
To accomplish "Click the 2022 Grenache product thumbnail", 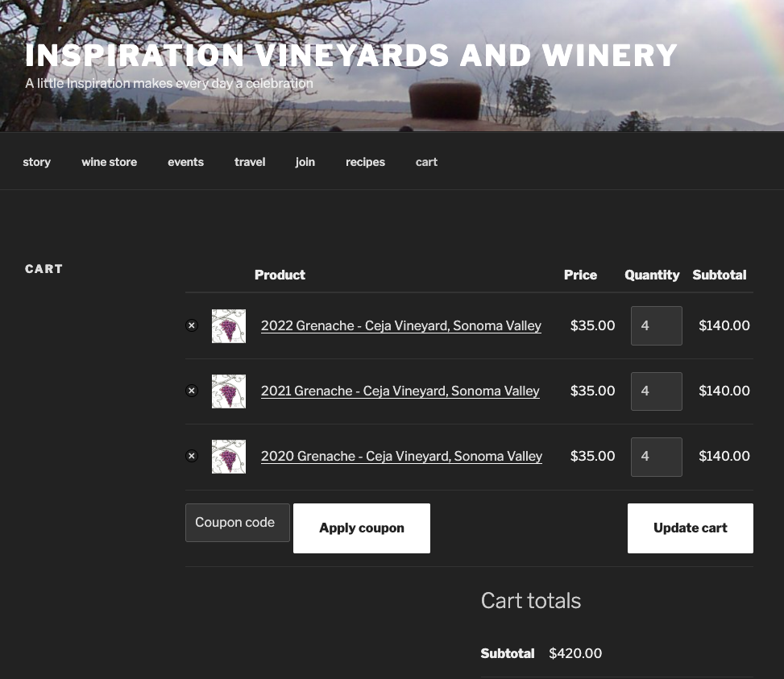I will point(229,326).
